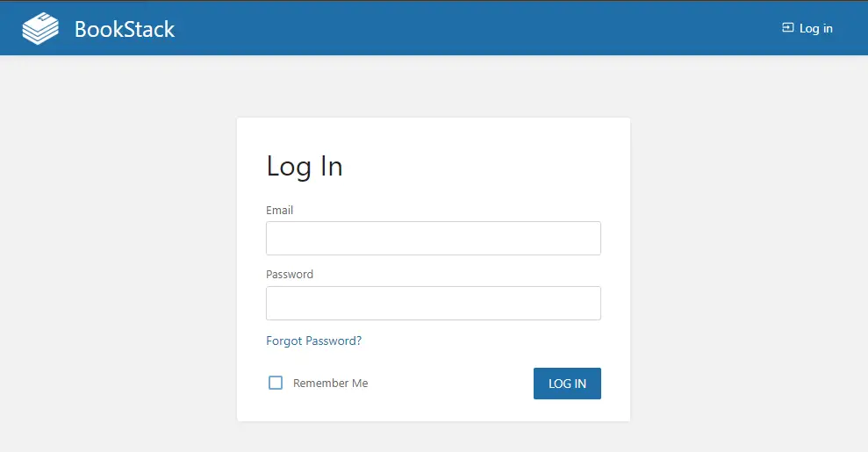Click the login arrow icon in header

[788, 28]
